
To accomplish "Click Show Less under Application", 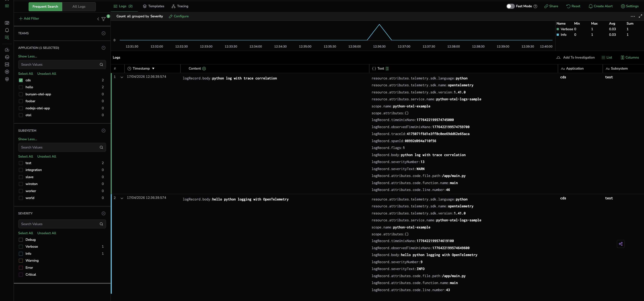I will pos(27,57).
